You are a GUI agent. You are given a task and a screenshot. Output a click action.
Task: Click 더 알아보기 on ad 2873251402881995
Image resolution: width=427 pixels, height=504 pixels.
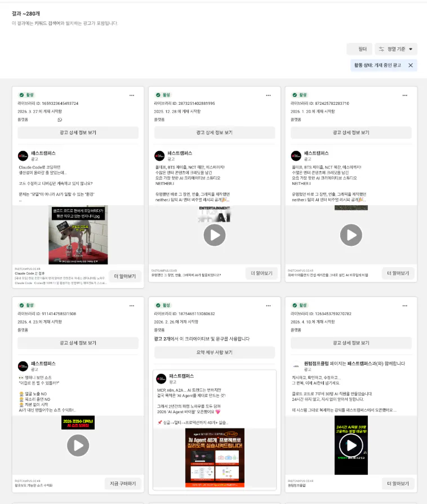pos(261,273)
